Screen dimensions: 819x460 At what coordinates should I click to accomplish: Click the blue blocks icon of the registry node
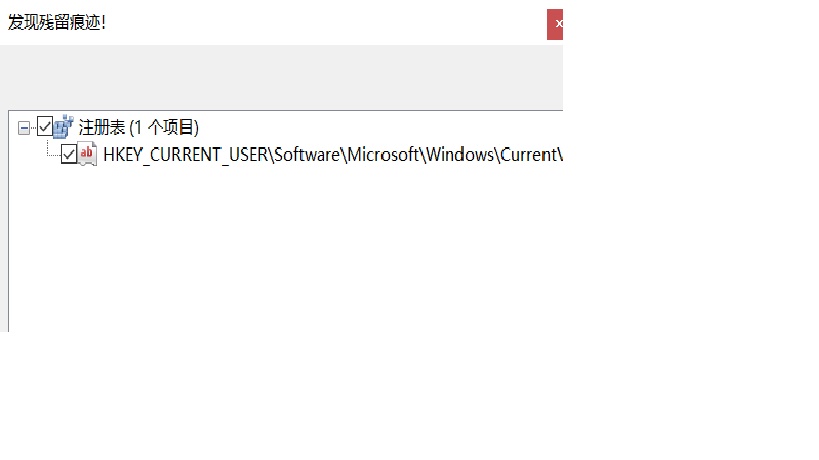(63, 127)
